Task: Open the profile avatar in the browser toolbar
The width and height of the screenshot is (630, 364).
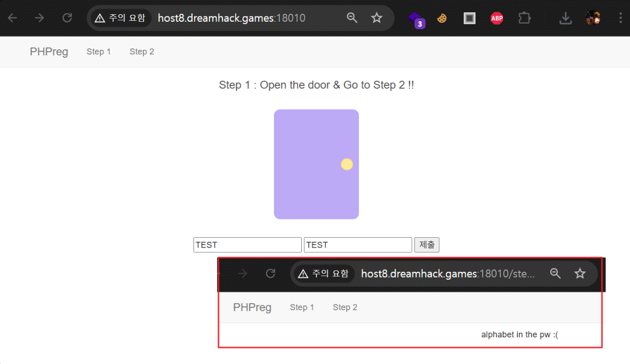Action: point(593,18)
